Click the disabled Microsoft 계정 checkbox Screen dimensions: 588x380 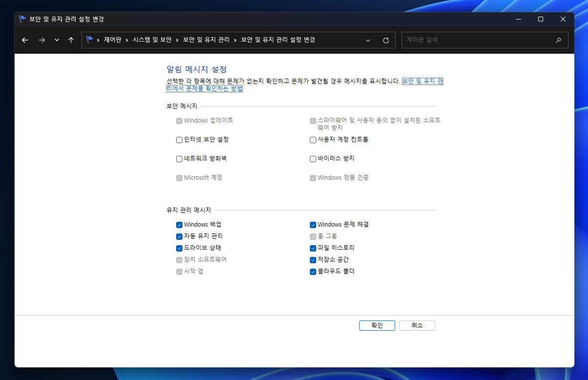(x=179, y=178)
